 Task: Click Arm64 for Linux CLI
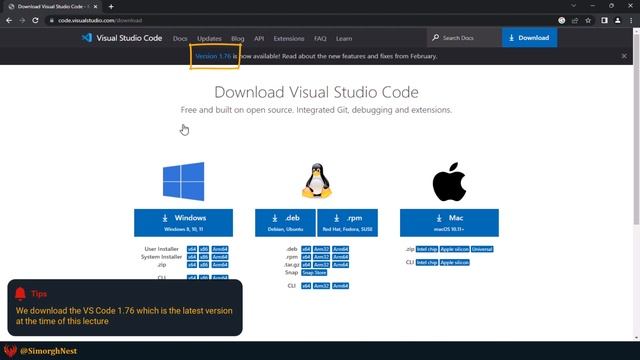340,286
